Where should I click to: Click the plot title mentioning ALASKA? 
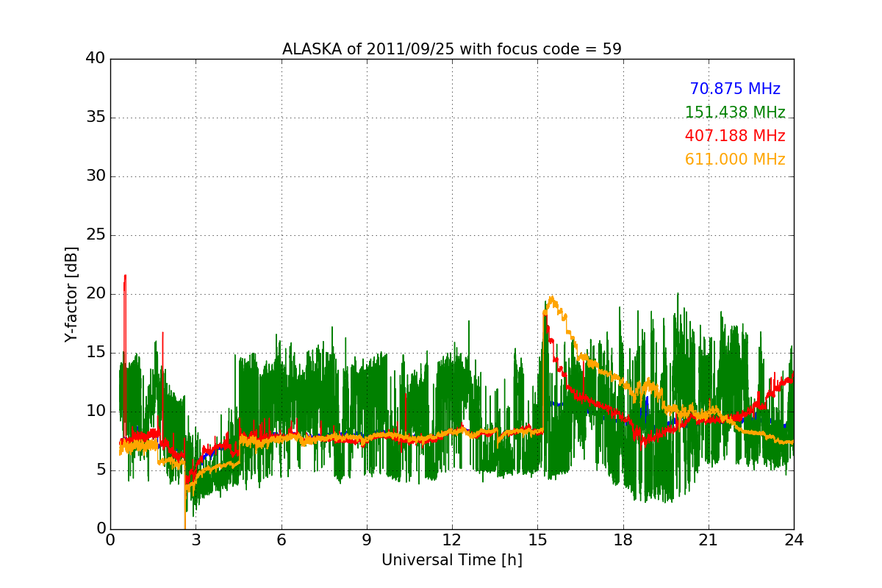click(x=452, y=49)
